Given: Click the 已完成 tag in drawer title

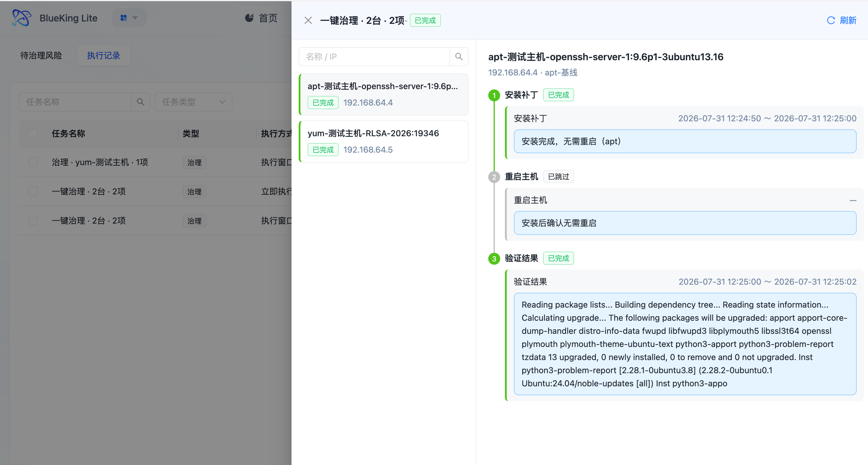Looking at the screenshot, I should click(x=425, y=21).
